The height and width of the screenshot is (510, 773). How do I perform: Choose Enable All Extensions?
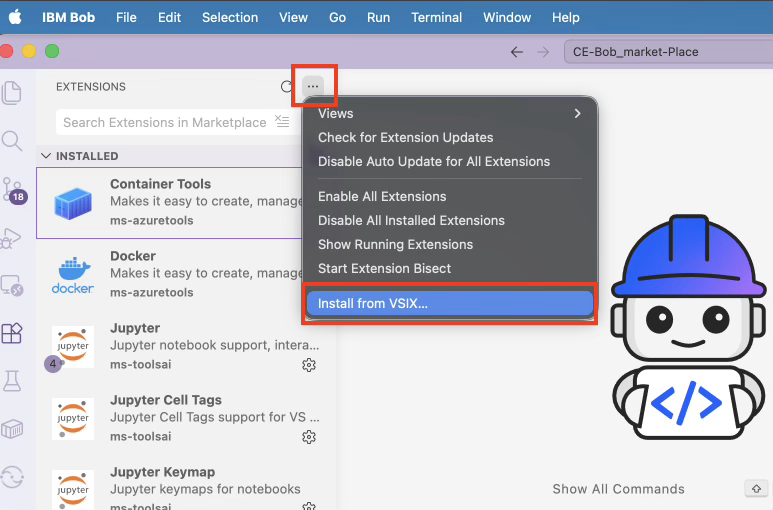tap(382, 196)
